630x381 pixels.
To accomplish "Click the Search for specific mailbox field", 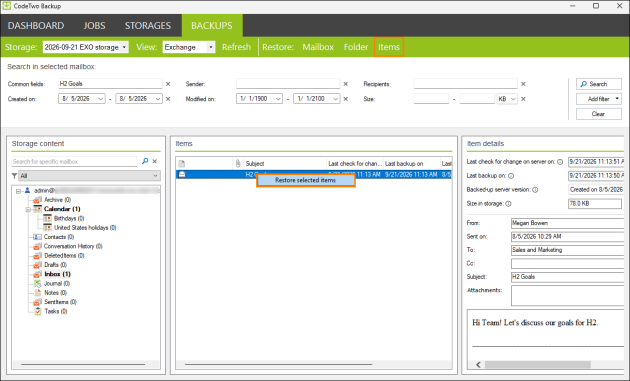I will (x=74, y=162).
